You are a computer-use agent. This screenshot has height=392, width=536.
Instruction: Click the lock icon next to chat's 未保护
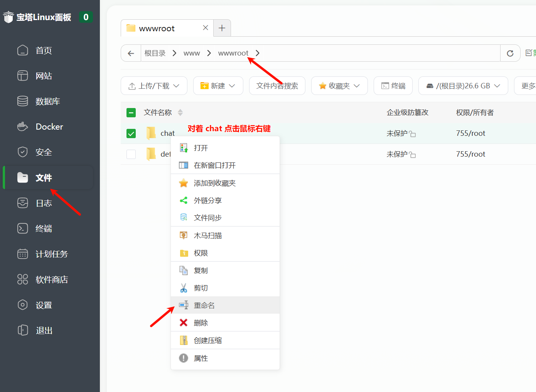click(x=413, y=134)
